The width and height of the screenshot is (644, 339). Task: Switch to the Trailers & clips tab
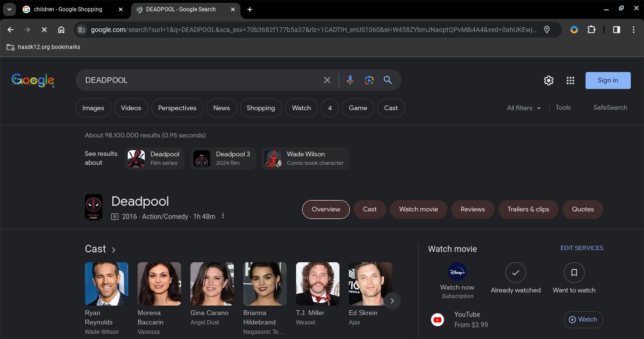pos(528,210)
